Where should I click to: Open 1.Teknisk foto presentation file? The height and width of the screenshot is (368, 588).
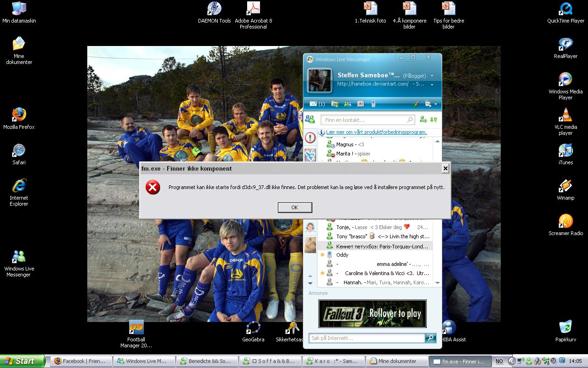370,12
